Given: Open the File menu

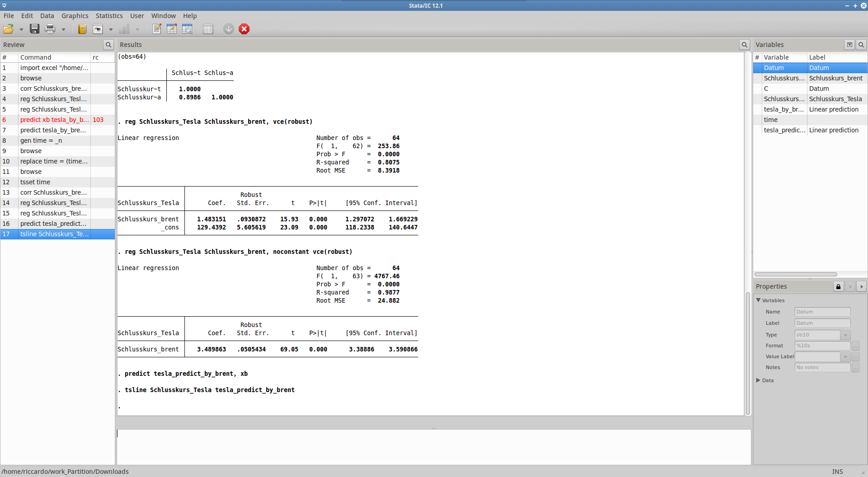Looking at the screenshot, I should [9, 16].
